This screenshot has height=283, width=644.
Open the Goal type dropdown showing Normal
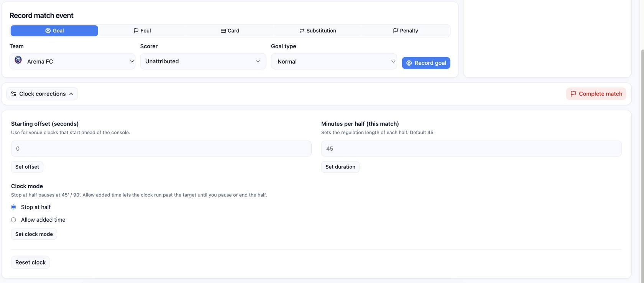tap(334, 61)
